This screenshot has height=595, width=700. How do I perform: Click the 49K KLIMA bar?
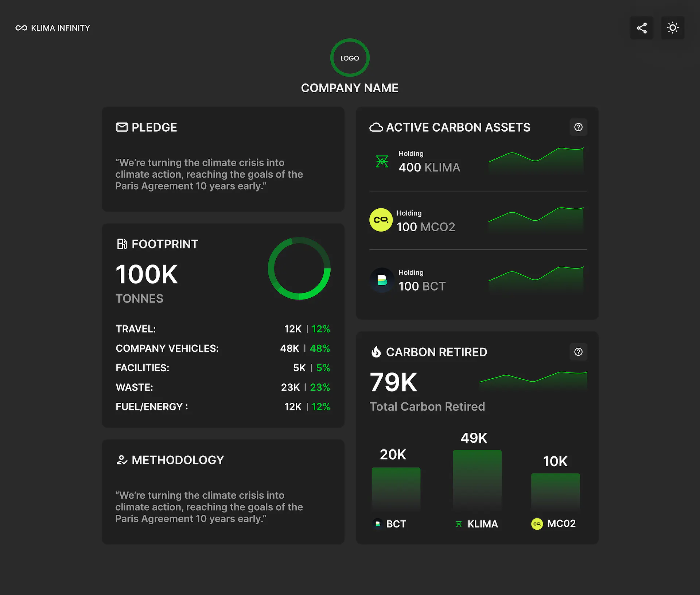[x=477, y=481]
